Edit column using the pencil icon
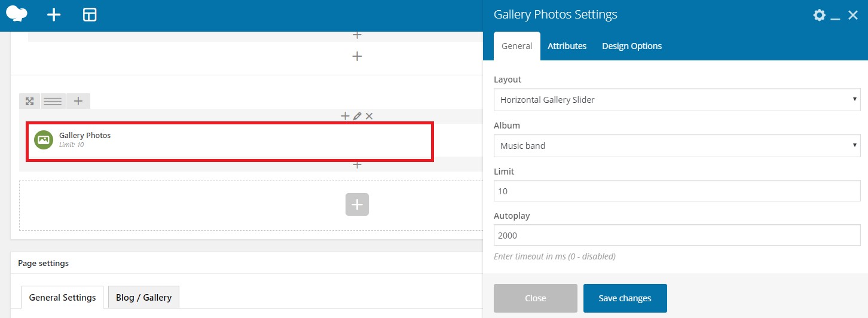Image resolution: width=868 pixels, height=318 pixels. [357, 116]
